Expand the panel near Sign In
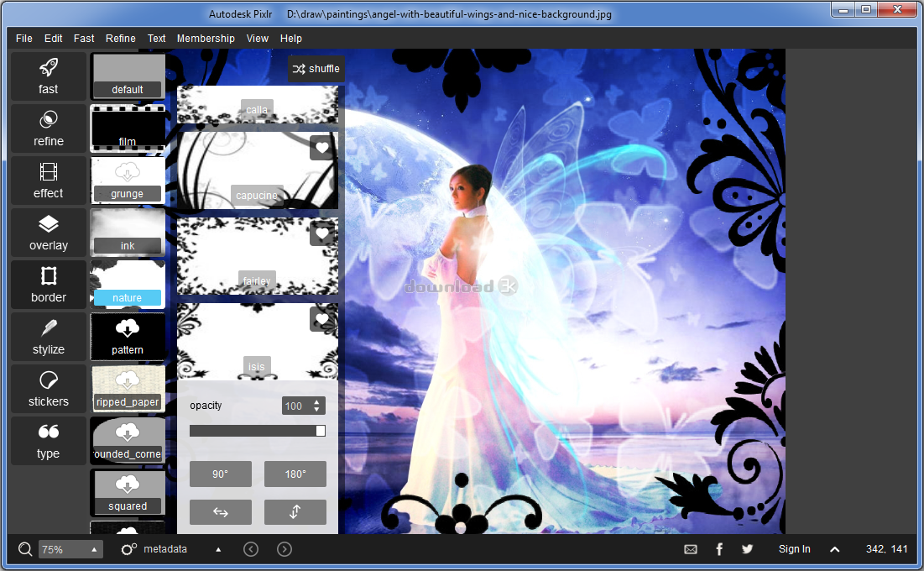This screenshot has height=571, width=924. [835, 548]
